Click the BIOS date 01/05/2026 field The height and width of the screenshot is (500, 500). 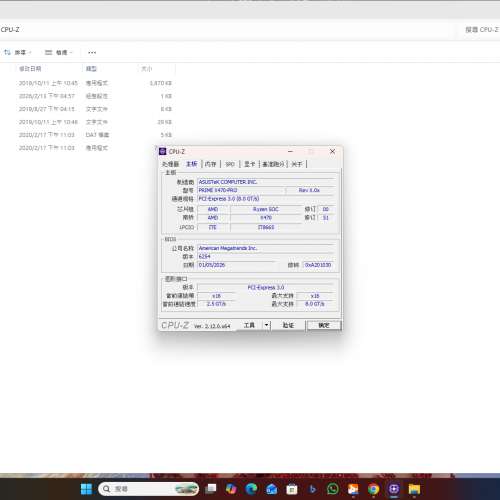click(236, 265)
